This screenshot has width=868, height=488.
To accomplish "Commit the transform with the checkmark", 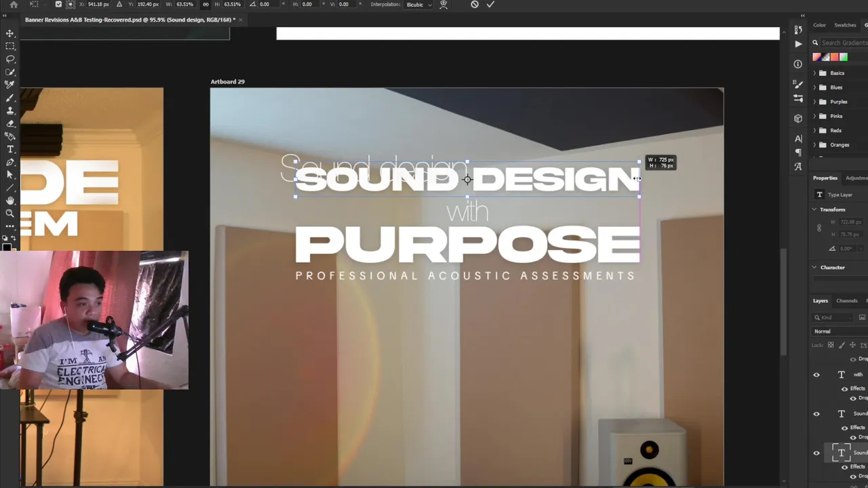I will pos(490,4).
